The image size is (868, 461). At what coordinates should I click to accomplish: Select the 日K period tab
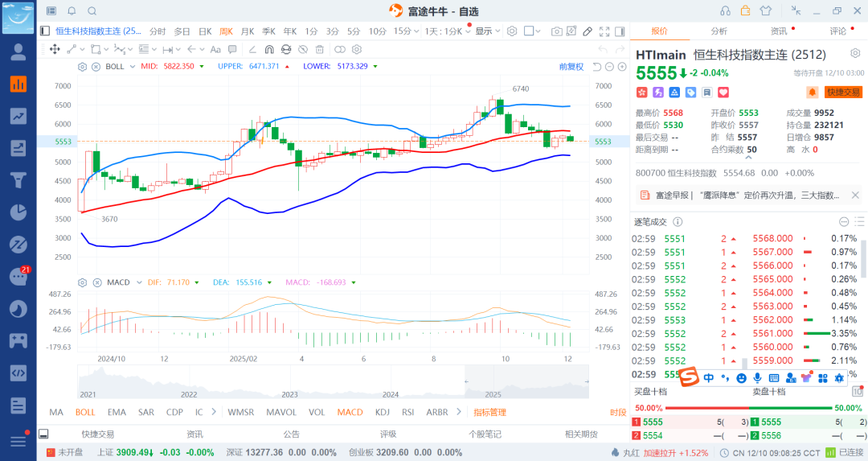click(x=205, y=31)
